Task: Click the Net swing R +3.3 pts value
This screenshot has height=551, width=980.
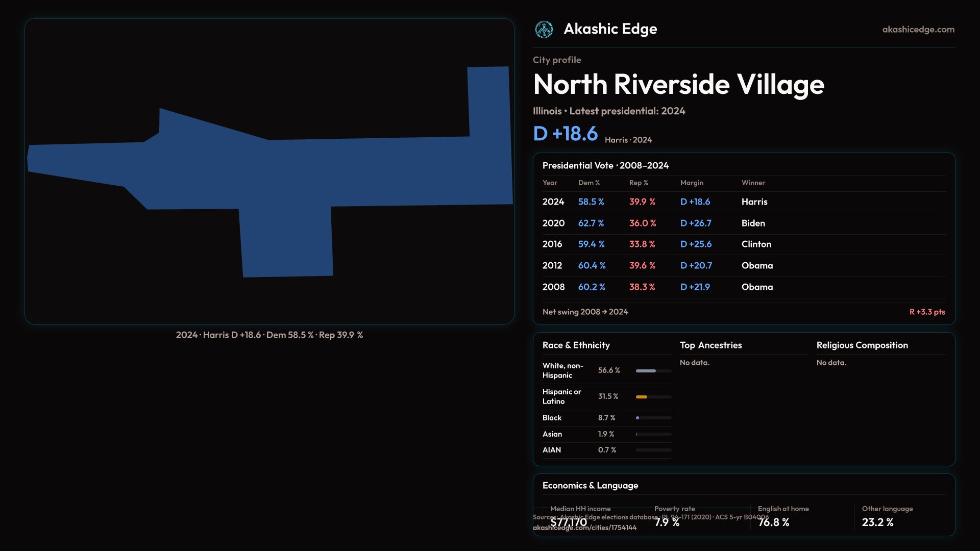Action: (x=927, y=312)
